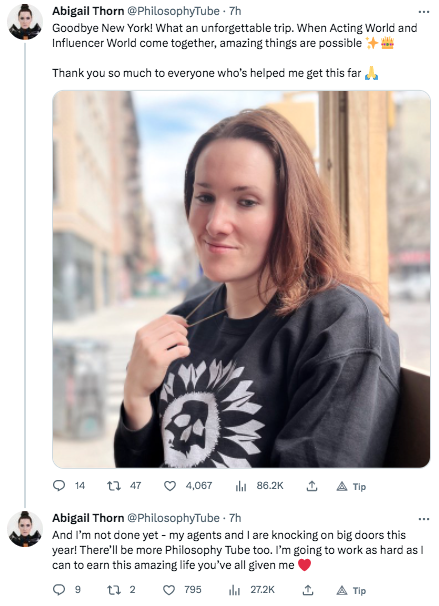
Task: Open Abigail Thorn avatar on second tweet
Action: click(25, 529)
